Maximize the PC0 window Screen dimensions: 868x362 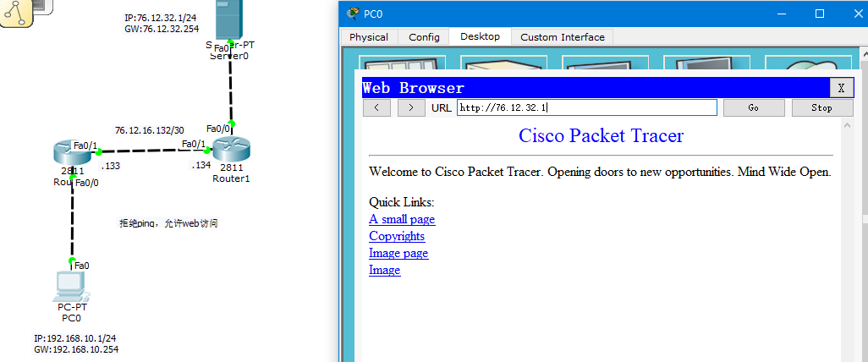coord(820,14)
